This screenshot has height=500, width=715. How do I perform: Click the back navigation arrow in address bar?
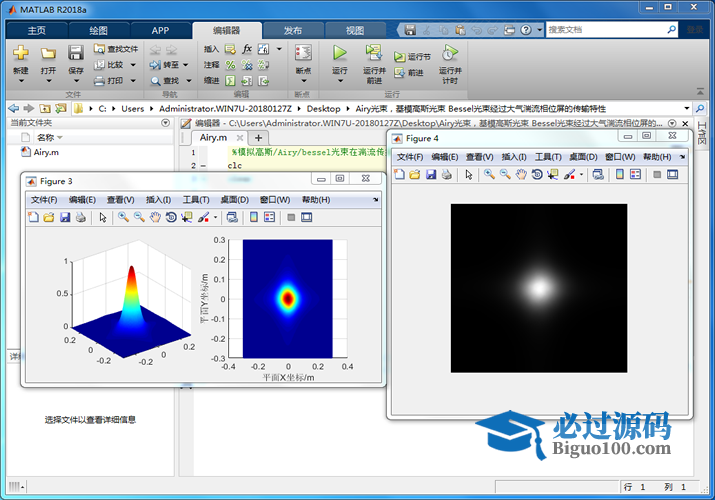(14, 108)
